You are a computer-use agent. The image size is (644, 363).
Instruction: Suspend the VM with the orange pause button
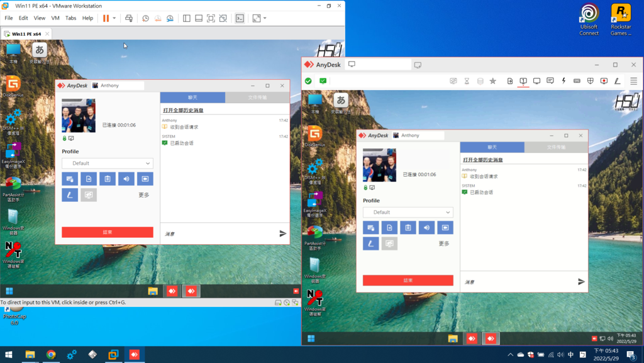click(x=106, y=18)
